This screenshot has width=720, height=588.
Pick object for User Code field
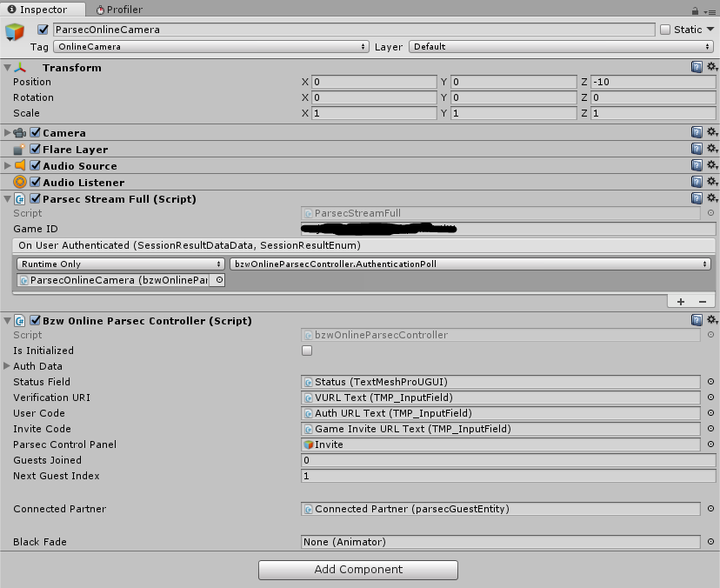tap(710, 413)
